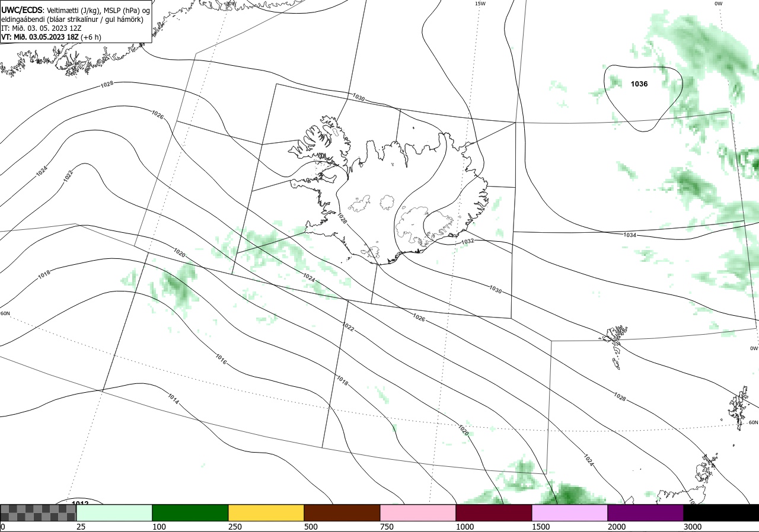Select the brown 500–750 legend swatch
759x532 pixels.
pyautogui.click(x=342, y=512)
